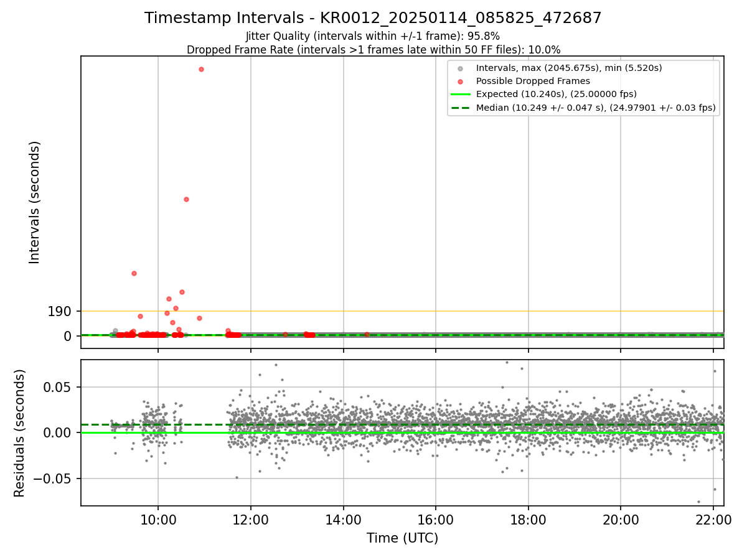Click the 'Time (UTC)' x-axis label
Viewport: 747px width, 560px height.
402,538
